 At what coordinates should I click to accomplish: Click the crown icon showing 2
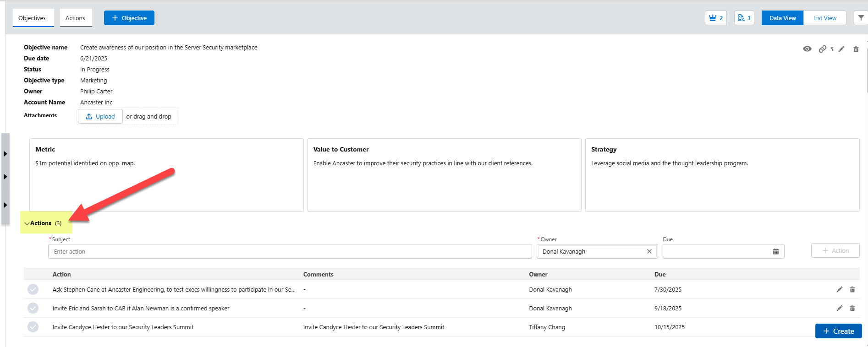715,18
